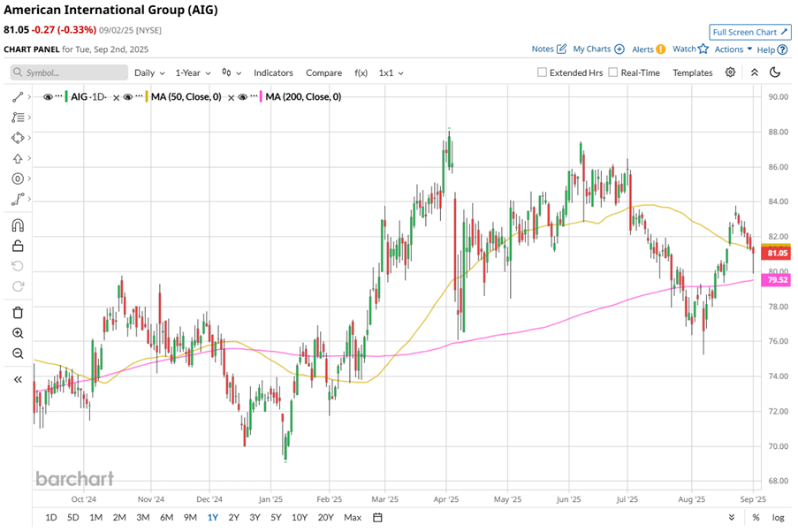Click the double-chevron up icon above the chart

pos(755,72)
